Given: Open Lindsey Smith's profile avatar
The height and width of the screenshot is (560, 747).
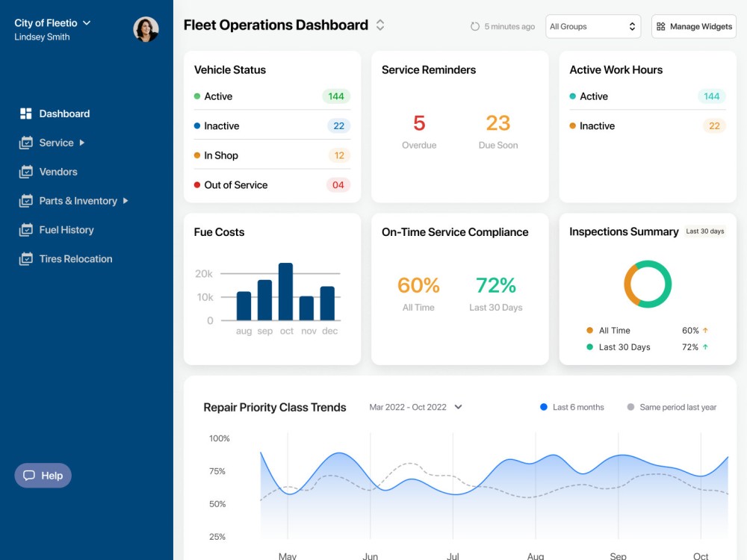Looking at the screenshot, I should pos(146,30).
